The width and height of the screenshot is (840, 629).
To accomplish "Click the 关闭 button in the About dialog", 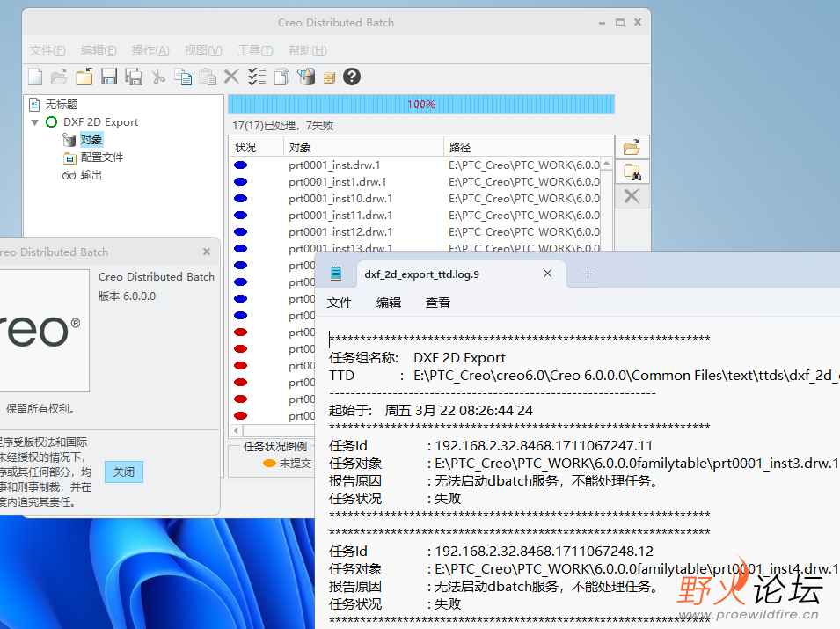I will 124,472.
